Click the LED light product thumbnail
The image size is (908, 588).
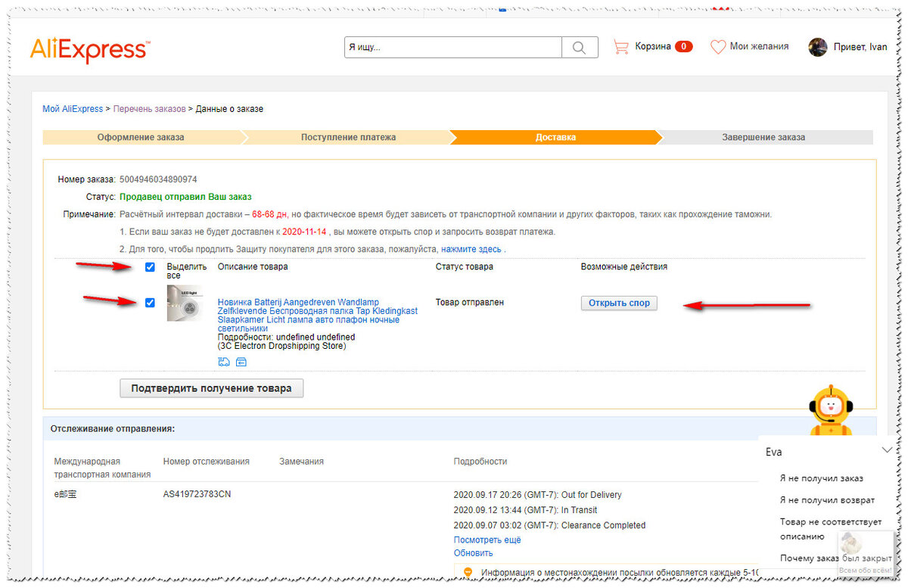click(x=185, y=303)
